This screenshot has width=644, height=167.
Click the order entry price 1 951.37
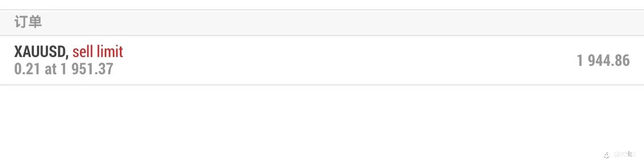click(x=87, y=69)
